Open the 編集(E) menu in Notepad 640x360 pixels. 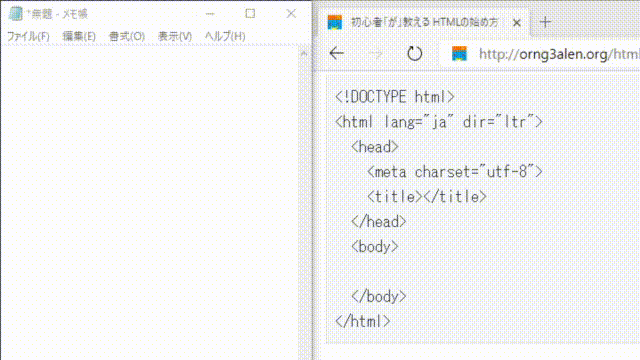pyautogui.click(x=79, y=36)
